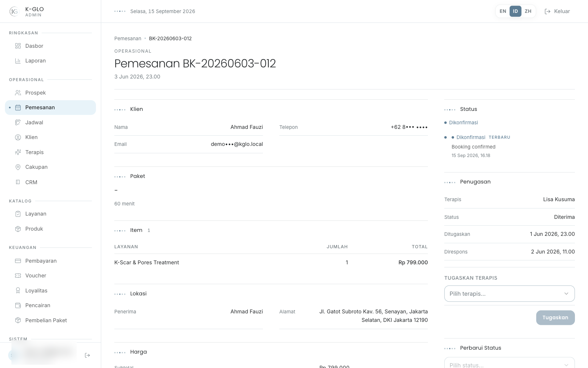Click Rp 799.000 item total
The height and width of the screenshot is (368, 588).
coord(413,262)
